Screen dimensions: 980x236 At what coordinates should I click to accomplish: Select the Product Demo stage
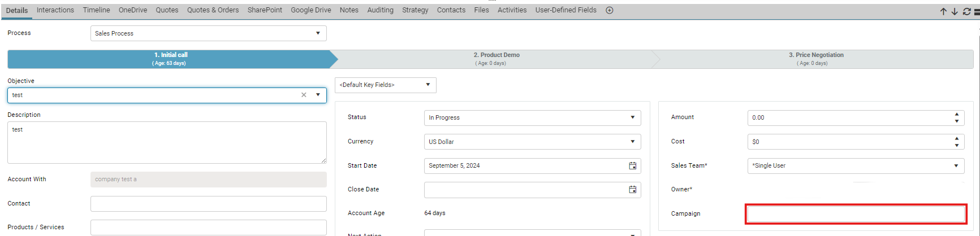(497, 59)
